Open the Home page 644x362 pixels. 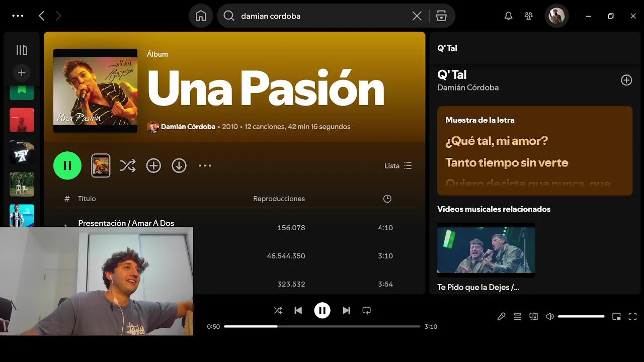coord(201,16)
